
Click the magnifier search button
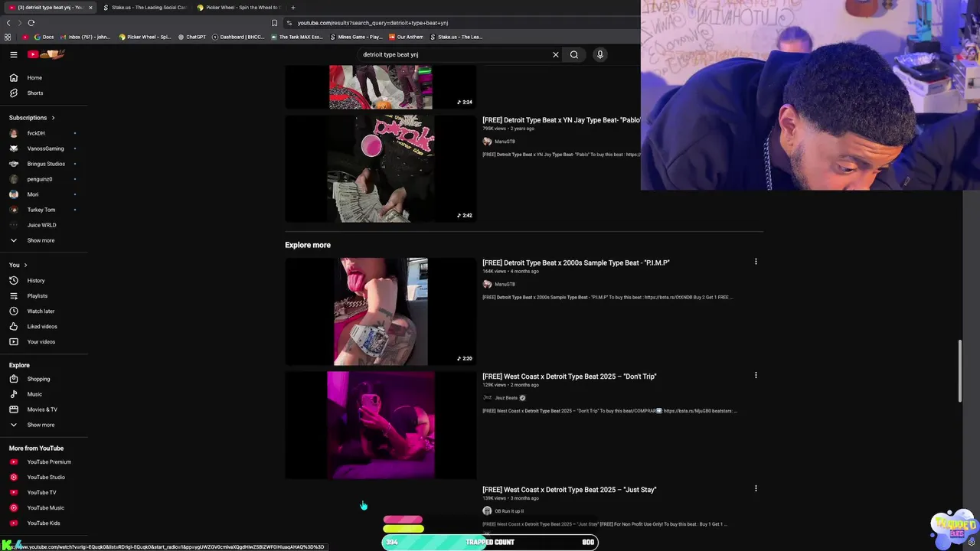pos(574,54)
